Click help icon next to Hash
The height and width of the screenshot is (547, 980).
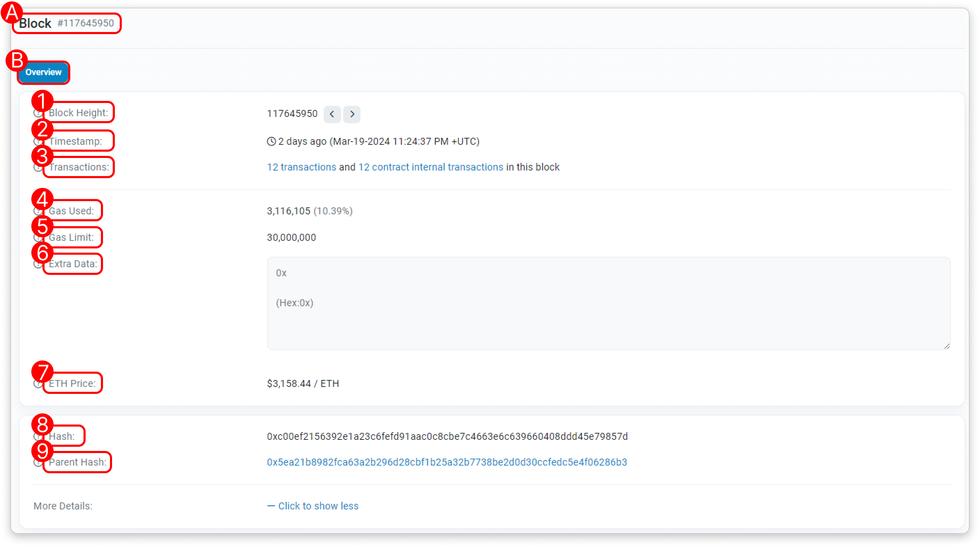coord(38,436)
